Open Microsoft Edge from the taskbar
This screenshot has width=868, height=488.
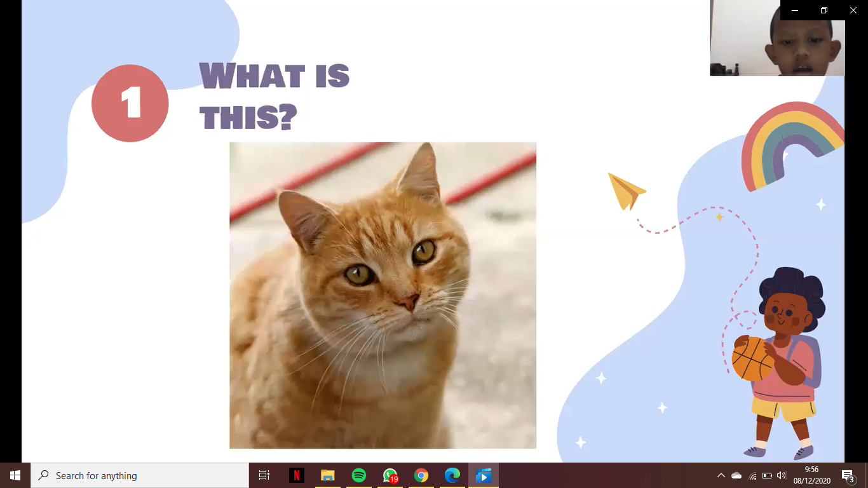tap(452, 475)
